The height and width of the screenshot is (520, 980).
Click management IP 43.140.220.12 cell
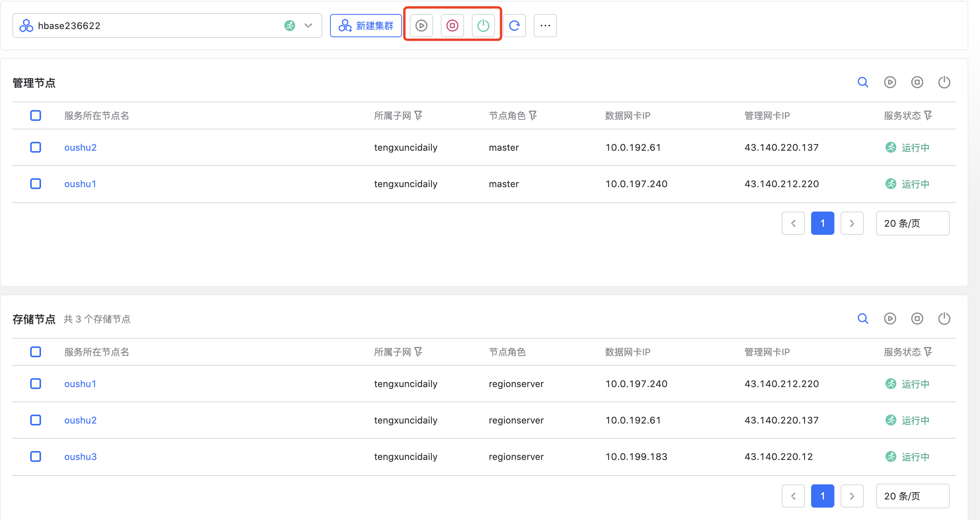pyautogui.click(x=779, y=457)
